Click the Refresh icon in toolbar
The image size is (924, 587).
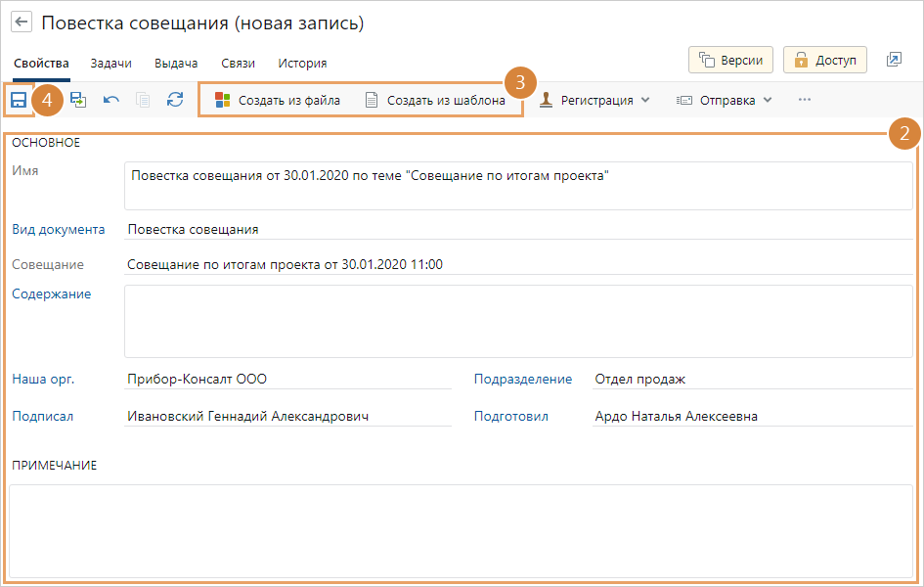175,100
